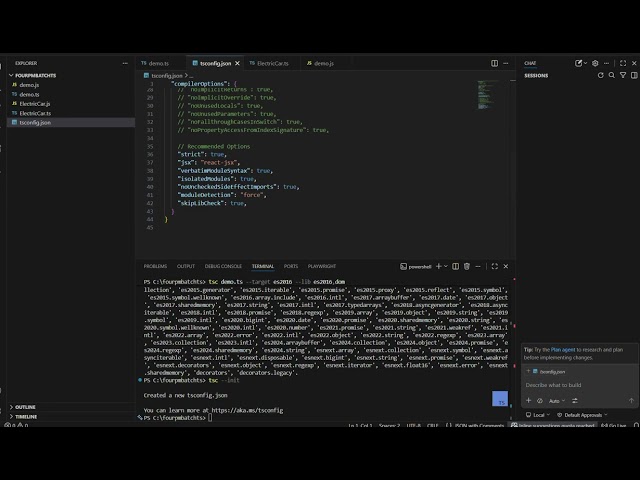Image resolution: width=640 pixels, height=480 pixels.
Task: Open the Auto model dropdown
Action: (x=557, y=401)
